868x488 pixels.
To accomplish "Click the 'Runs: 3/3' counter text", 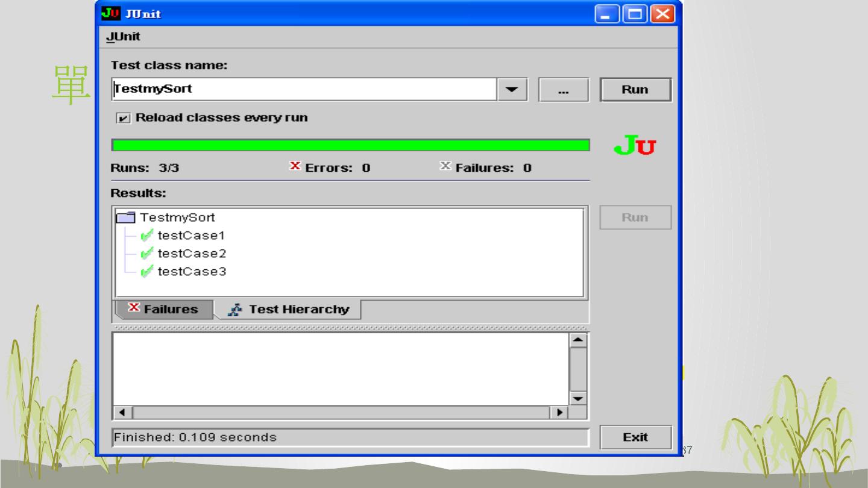I will tap(145, 168).
